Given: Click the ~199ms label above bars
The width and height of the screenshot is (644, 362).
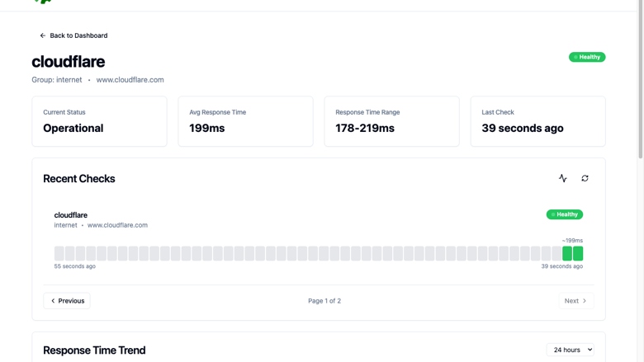Looking at the screenshot, I should 572,241.
